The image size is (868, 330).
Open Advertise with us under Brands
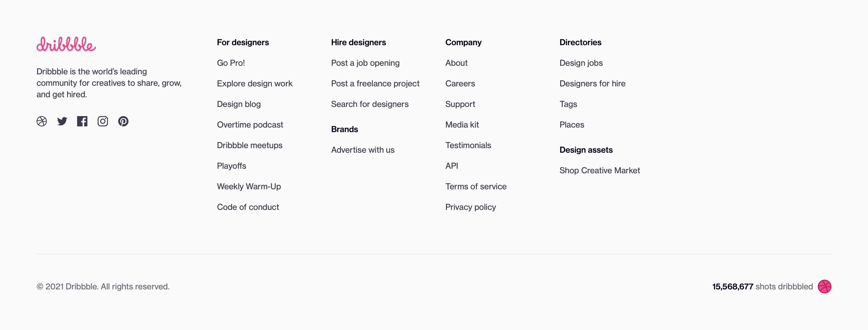click(x=363, y=150)
